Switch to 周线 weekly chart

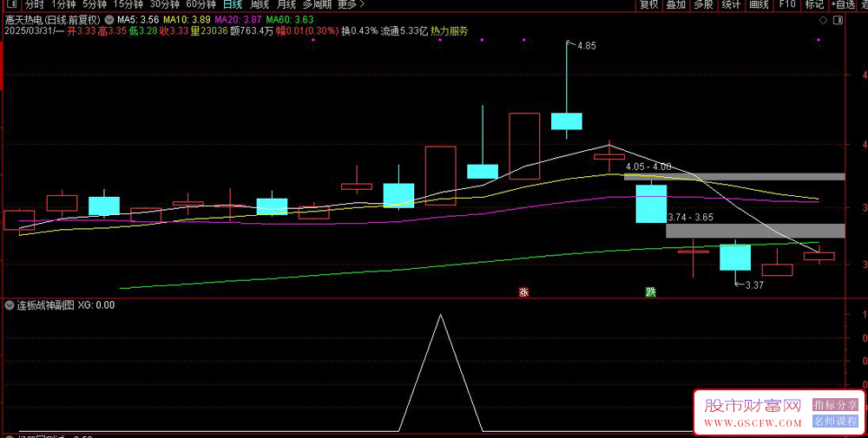pyautogui.click(x=259, y=4)
